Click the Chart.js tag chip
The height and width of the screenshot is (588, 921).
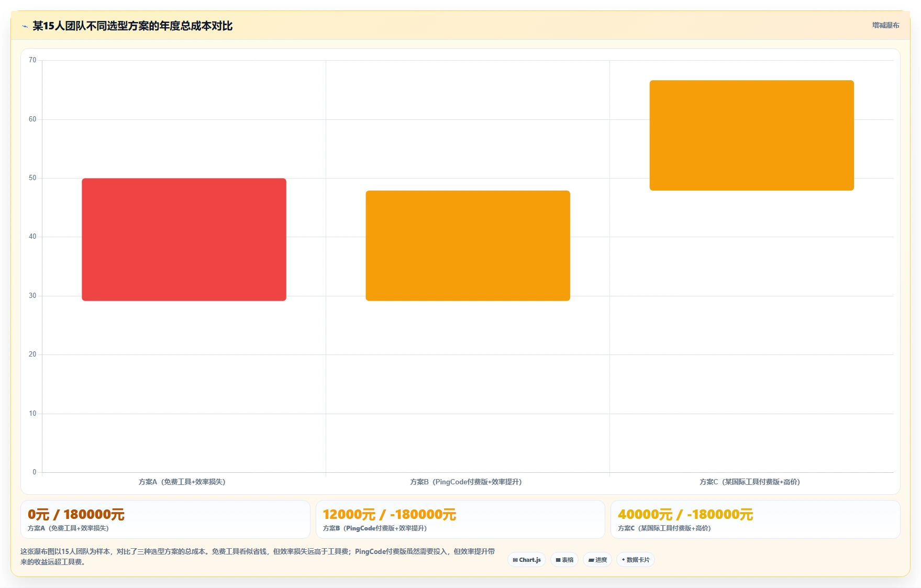point(527,560)
